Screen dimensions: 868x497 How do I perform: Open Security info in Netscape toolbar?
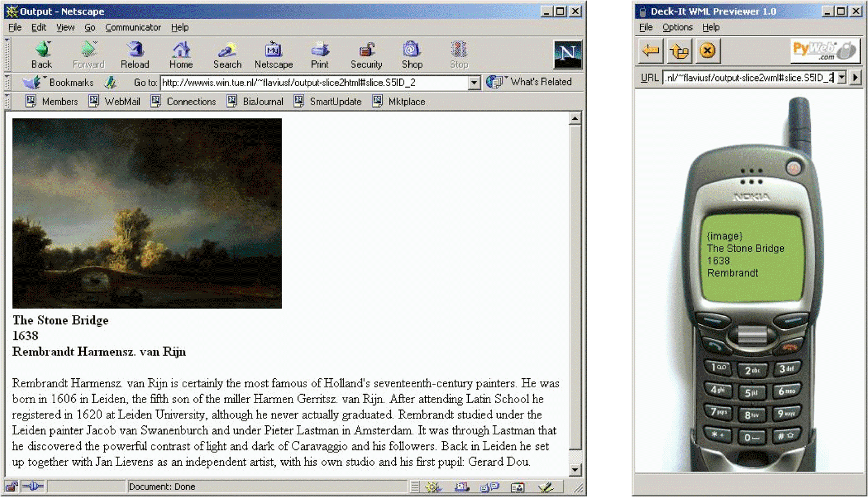(x=366, y=55)
